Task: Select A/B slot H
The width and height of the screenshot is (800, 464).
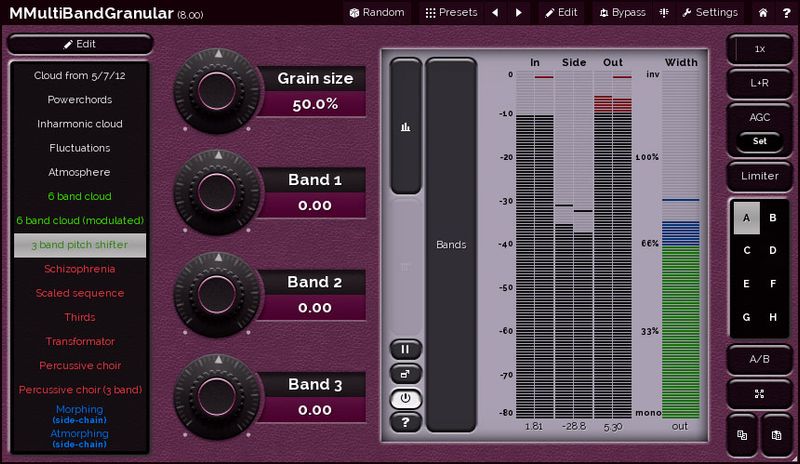Action: tap(773, 317)
